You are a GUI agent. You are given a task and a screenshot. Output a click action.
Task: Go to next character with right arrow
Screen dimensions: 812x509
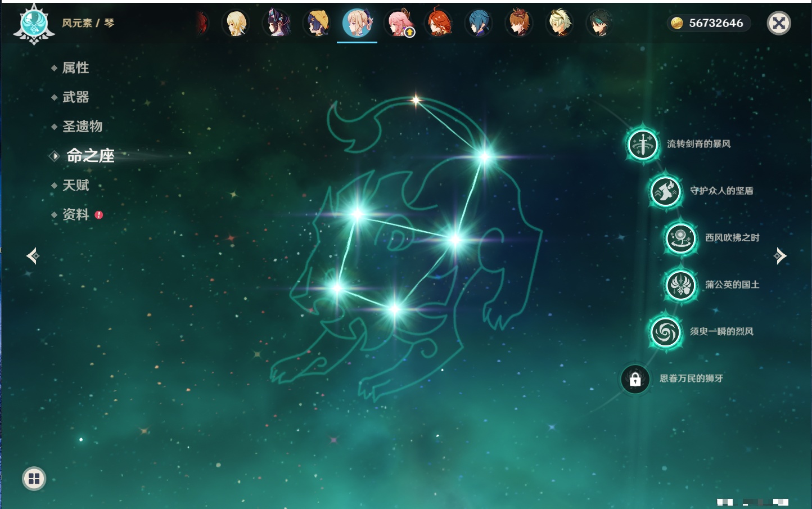point(780,256)
